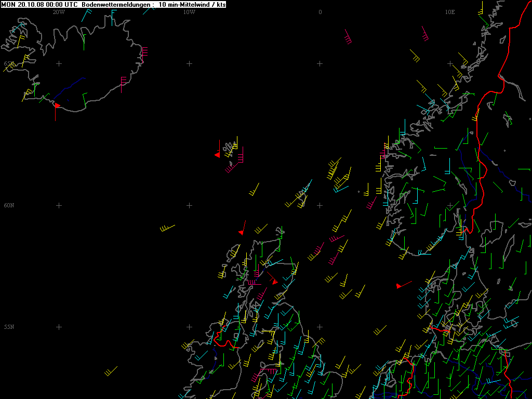Select the 65N latitude label

(8, 63)
